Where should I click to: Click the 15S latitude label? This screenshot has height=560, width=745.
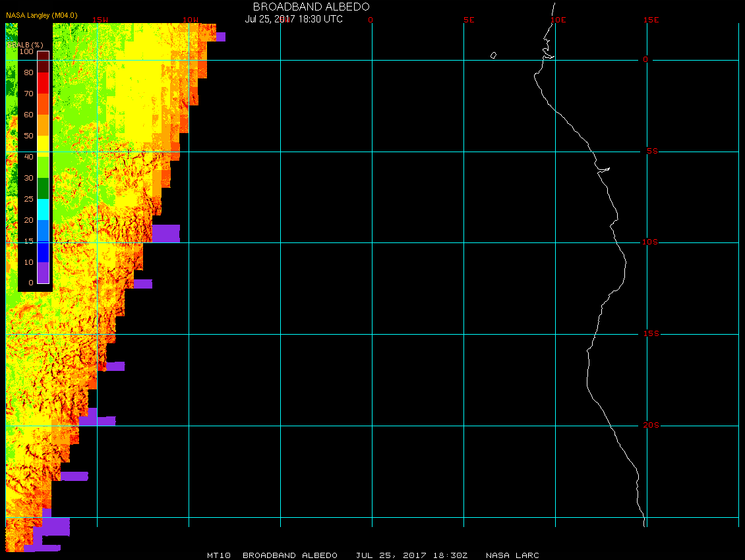649,334
